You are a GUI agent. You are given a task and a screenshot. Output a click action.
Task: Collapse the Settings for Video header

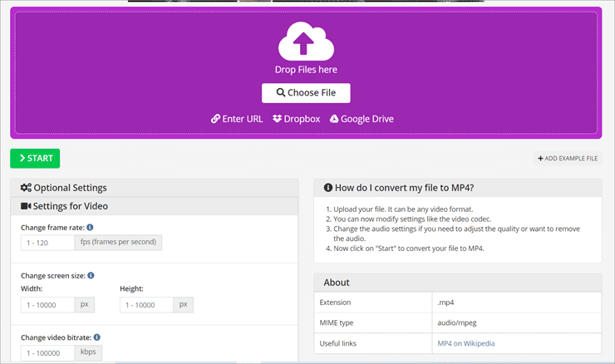[x=154, y=206]
